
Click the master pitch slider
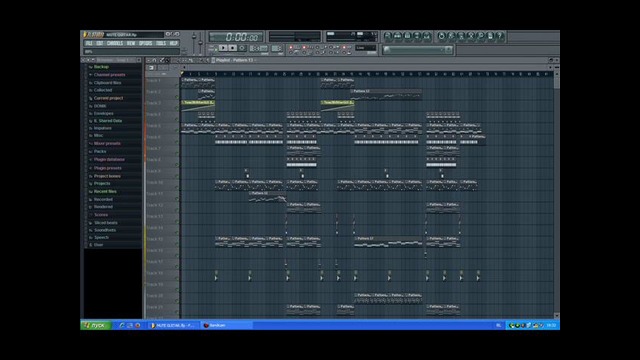click(x=200, y=43)
